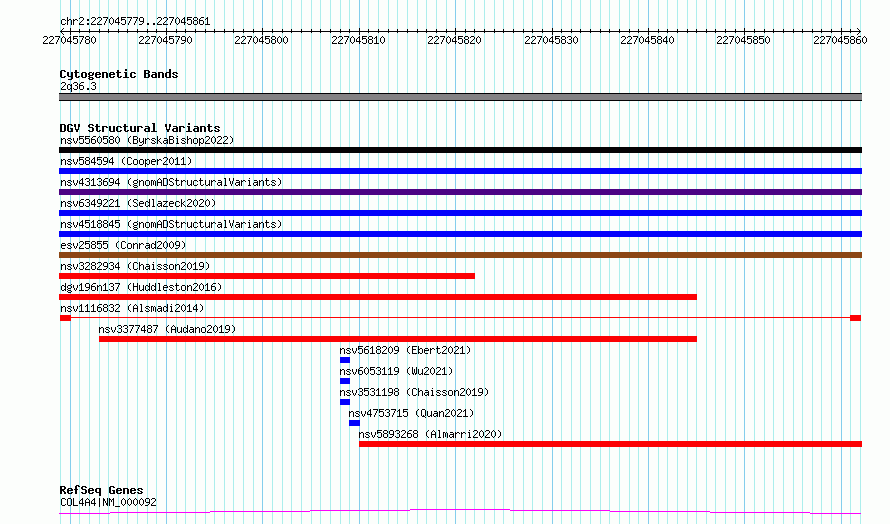Select the purple nsv4313694 gnomAD variant bar
Viewport: 890px width, 524px height.
pyautogui.click(x=460, y=192)
